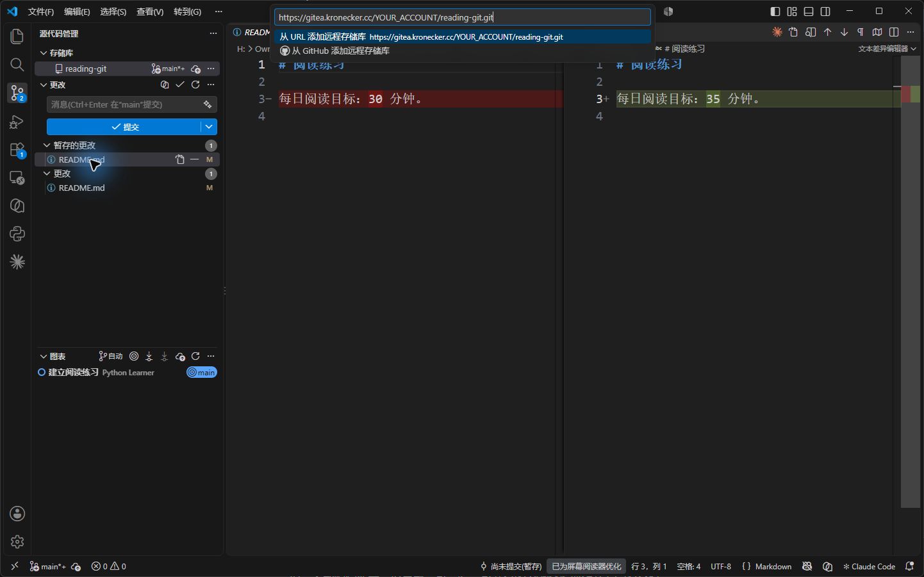Open file icon on staged README.md row

click(x=180, y=159)
